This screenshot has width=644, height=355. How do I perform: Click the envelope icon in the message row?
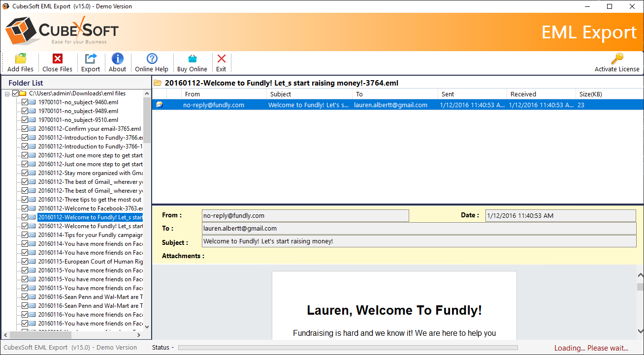160,105
